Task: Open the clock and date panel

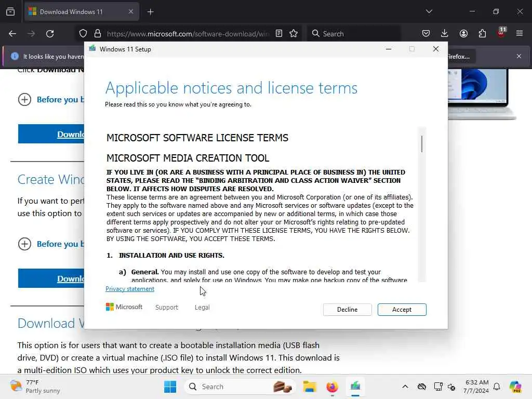Action: click(x=476, y=387)
